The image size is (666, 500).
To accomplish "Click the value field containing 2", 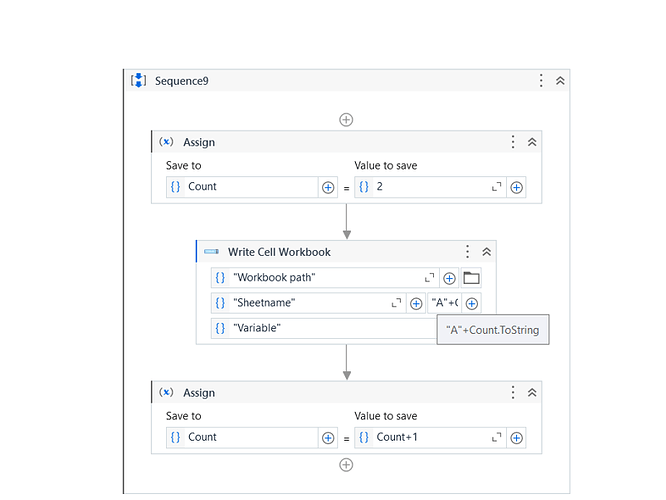I will click(425, 187).
